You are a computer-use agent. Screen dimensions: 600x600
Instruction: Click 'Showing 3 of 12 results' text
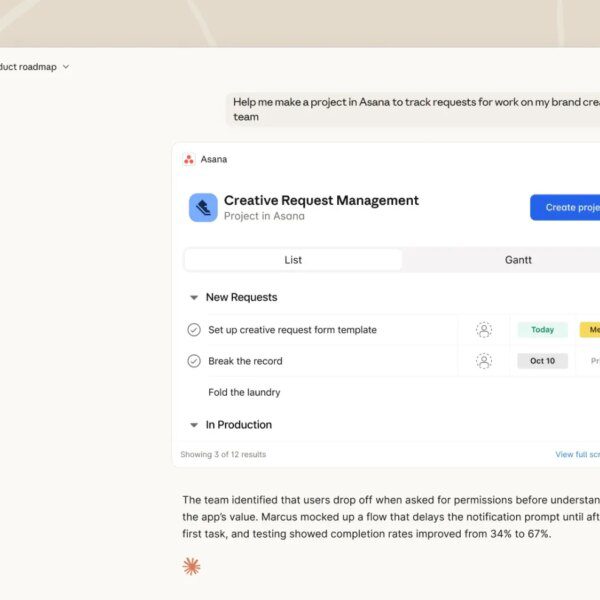[223, 454]
